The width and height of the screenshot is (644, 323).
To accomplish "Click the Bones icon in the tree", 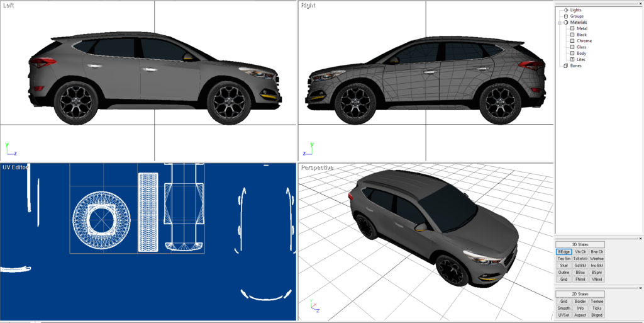I will [x=565, y=65].
